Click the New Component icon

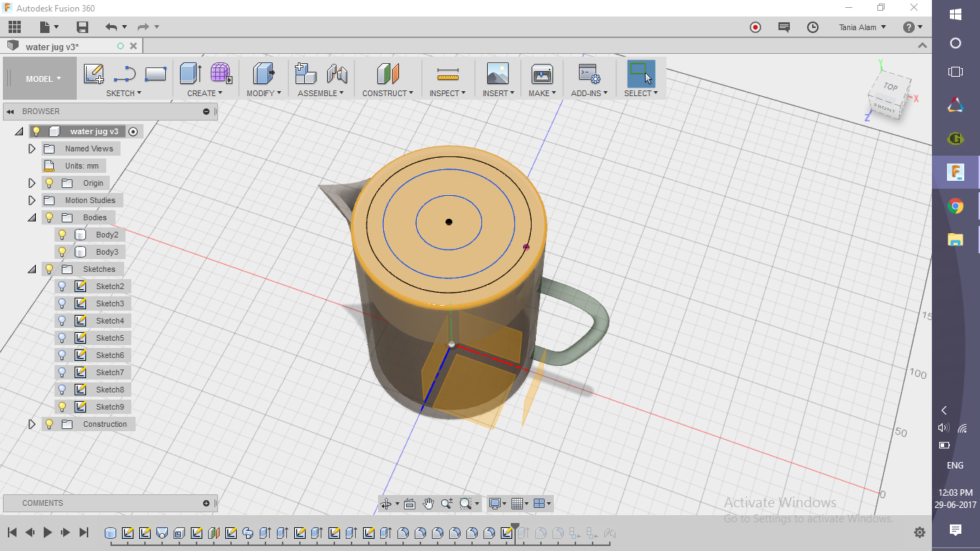(306, 74)
